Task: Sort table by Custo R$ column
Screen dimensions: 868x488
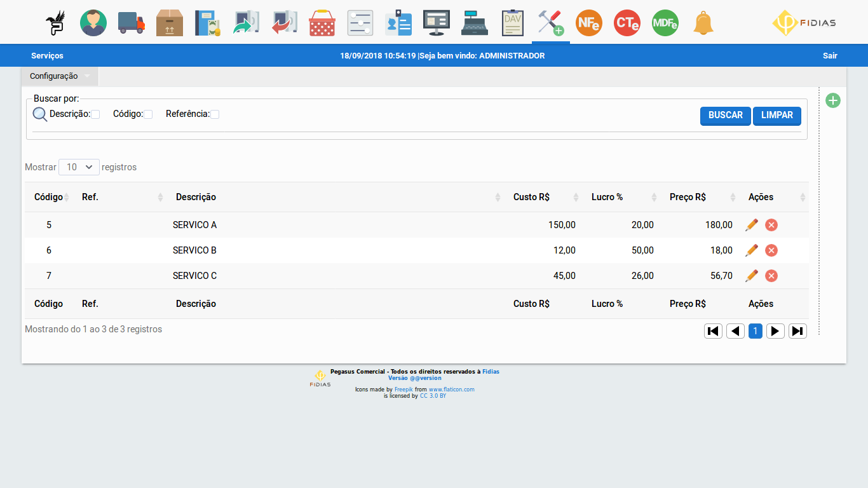Action: (x=531, y=197)
